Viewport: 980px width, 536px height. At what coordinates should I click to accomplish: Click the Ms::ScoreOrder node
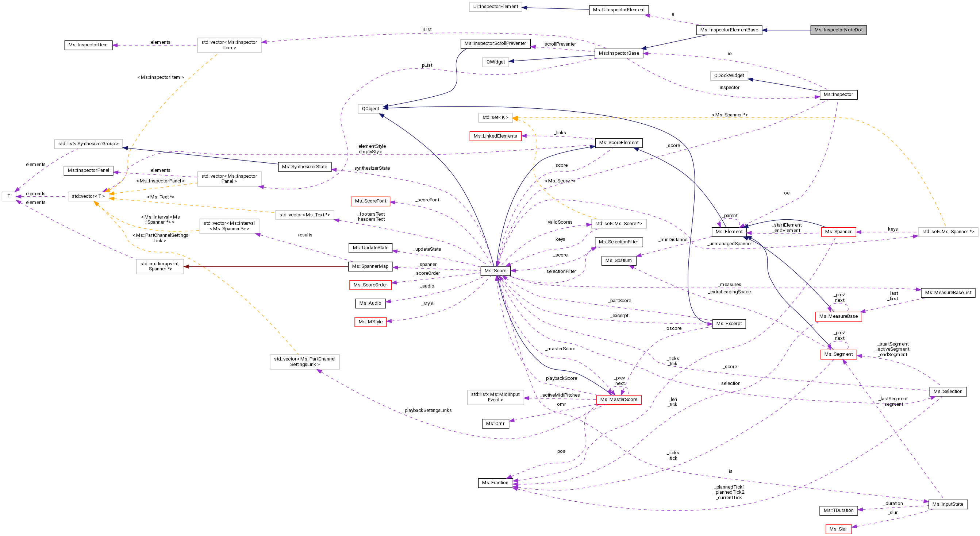(x=370, y=285)
